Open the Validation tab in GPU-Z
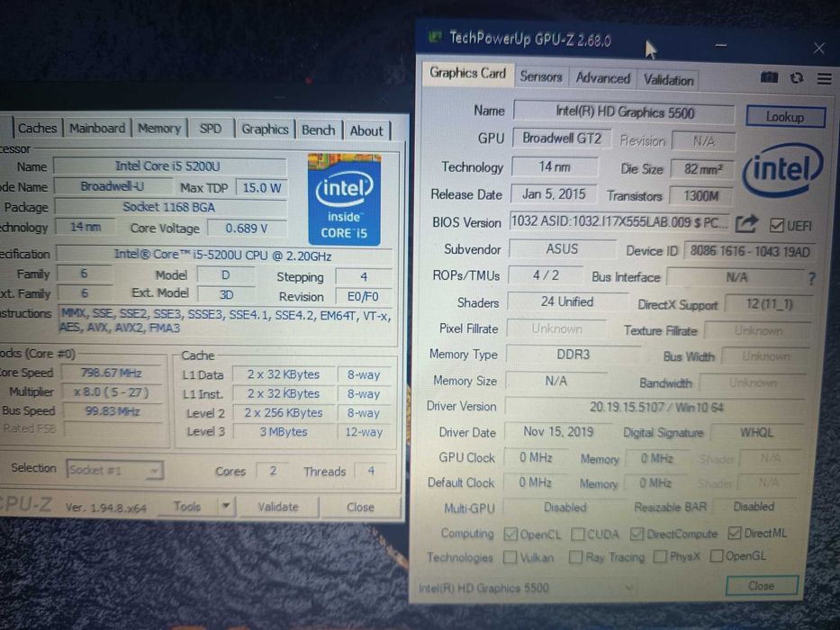This screenshot has width=840, height=630. [x=669, y=80]
